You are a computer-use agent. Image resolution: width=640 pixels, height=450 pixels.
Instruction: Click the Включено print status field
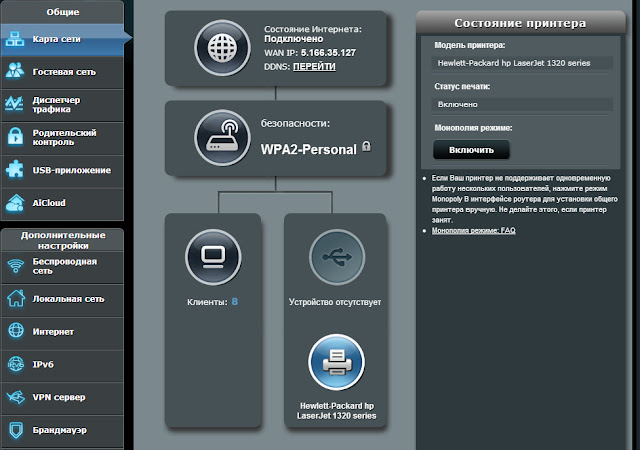[x=522, y=105]
